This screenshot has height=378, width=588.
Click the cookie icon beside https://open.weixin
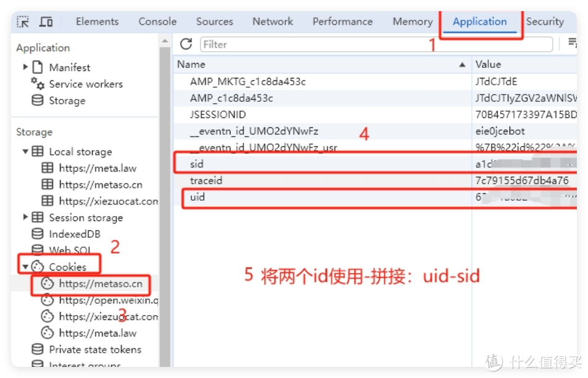47,300
